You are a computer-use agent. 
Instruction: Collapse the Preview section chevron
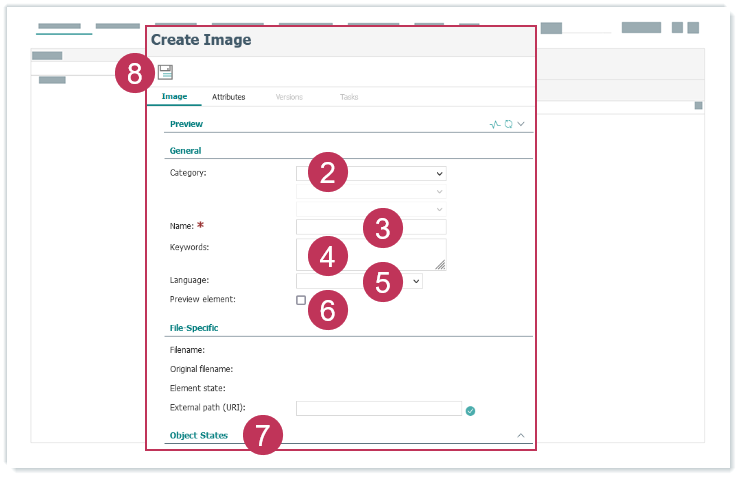[521, 124]
